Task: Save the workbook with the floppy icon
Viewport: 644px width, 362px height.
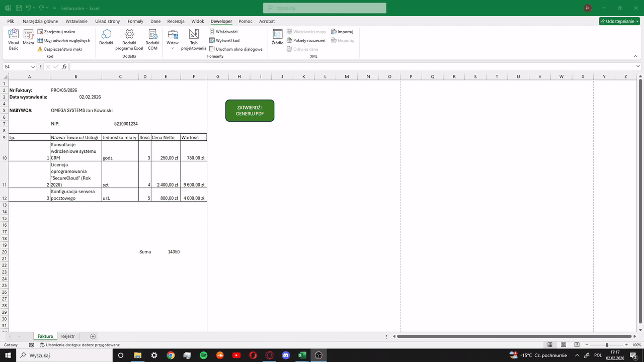Action: coord(19,8)
